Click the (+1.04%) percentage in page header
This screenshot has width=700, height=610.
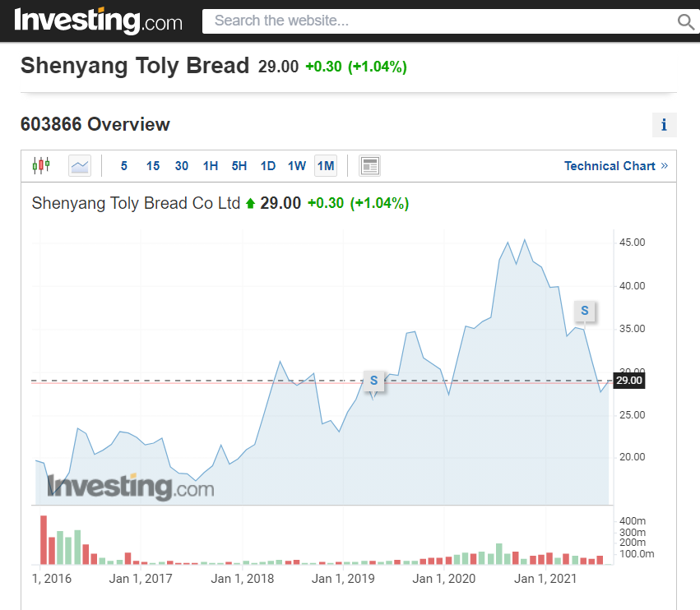click(378, 67)
